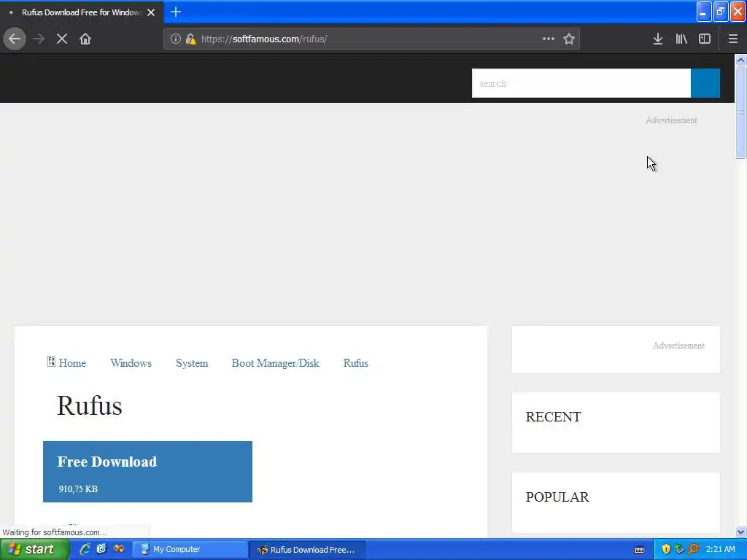The width and height of the screenshot is (747, 560).
Task: Click the scrollbar up arrow
Action: pos(740,60)
